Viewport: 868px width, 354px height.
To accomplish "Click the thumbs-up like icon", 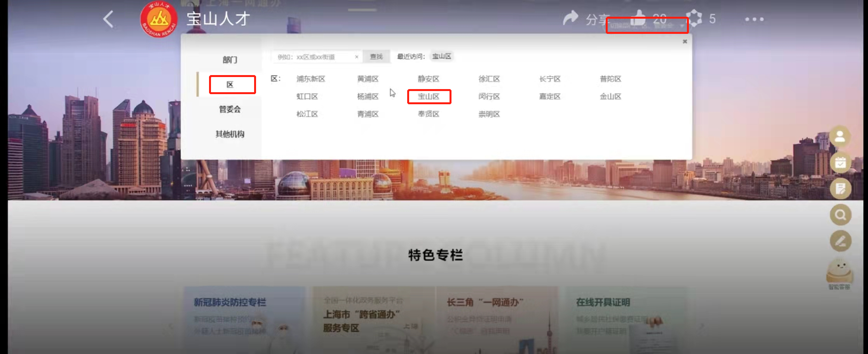I will [x=638, y=18].
